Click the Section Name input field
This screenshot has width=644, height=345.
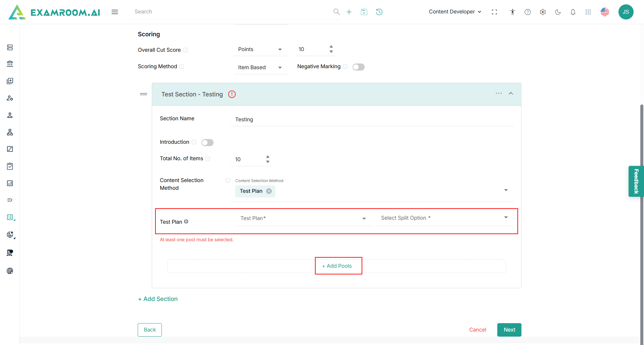[x=372, y=120]
